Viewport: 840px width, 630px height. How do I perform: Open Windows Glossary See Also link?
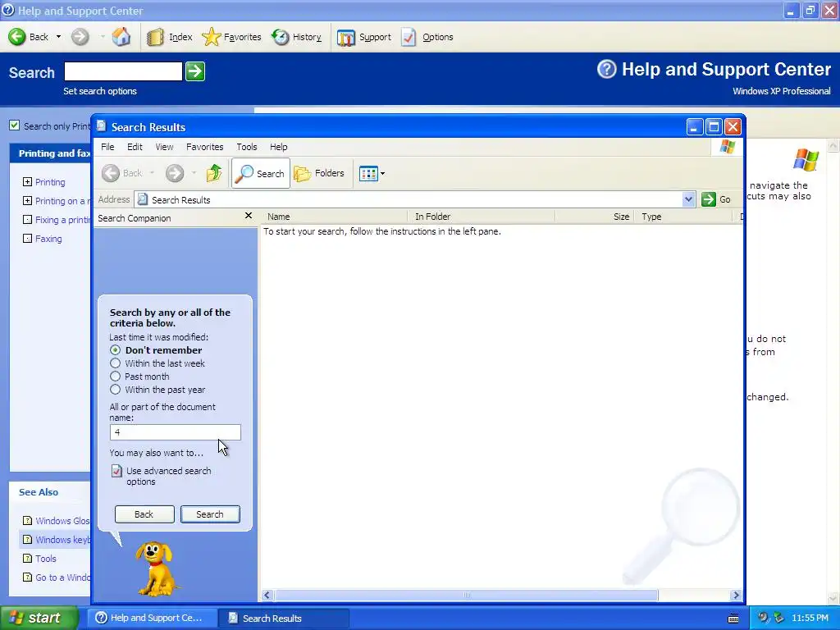tap(62, 521)
